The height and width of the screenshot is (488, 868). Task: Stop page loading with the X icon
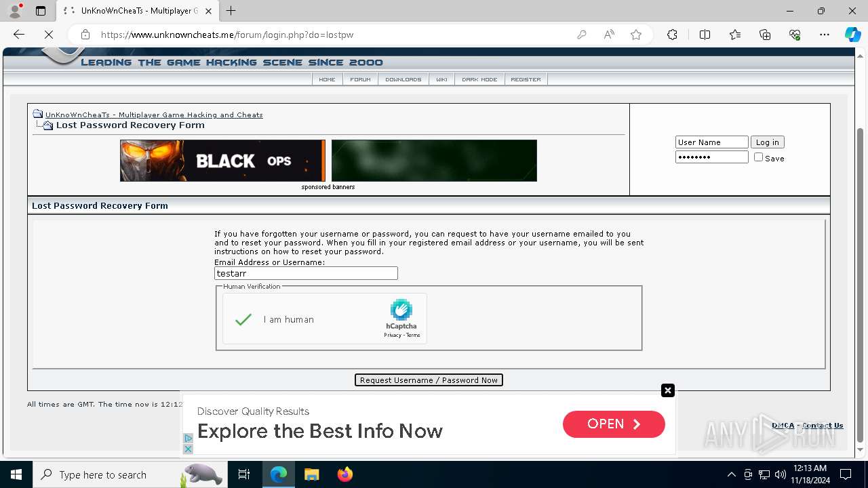(x=49, y=35)
